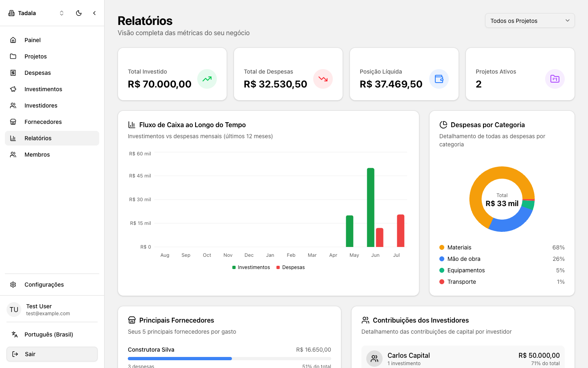
Task: Click the Tadala building logo icon
Action: coord(11,13)
